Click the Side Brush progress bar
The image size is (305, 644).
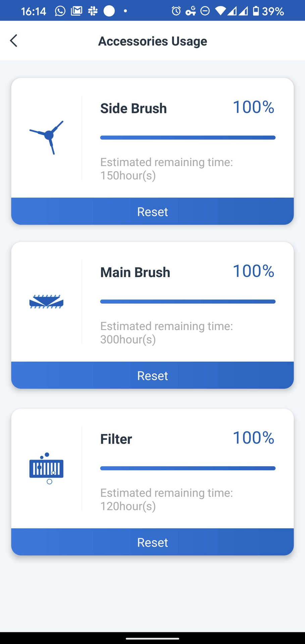(x=188, y=138)
